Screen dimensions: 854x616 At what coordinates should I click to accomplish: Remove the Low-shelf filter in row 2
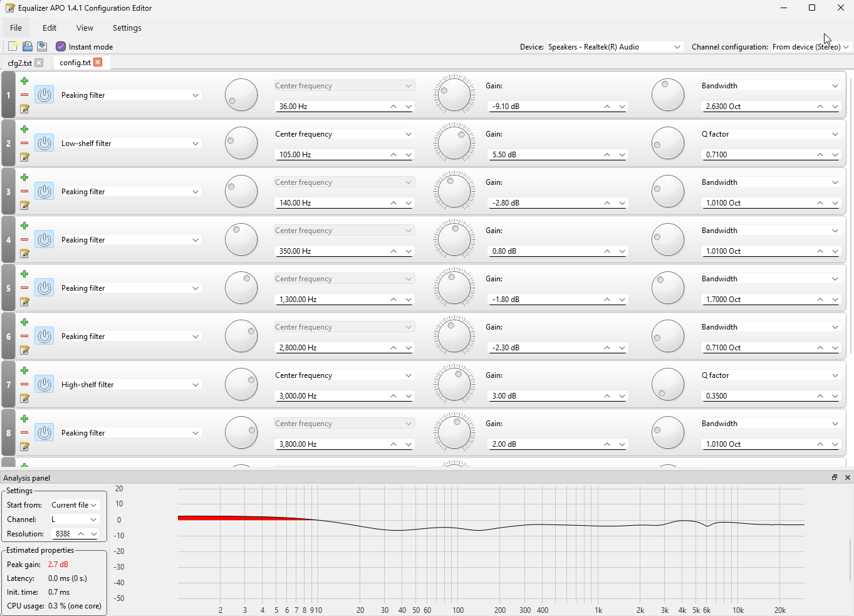24,143
